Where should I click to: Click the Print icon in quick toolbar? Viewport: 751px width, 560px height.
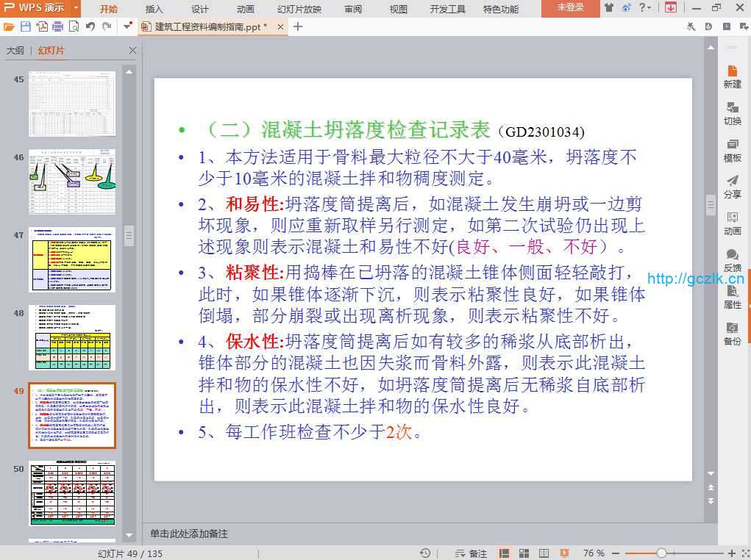coord(57,26)
